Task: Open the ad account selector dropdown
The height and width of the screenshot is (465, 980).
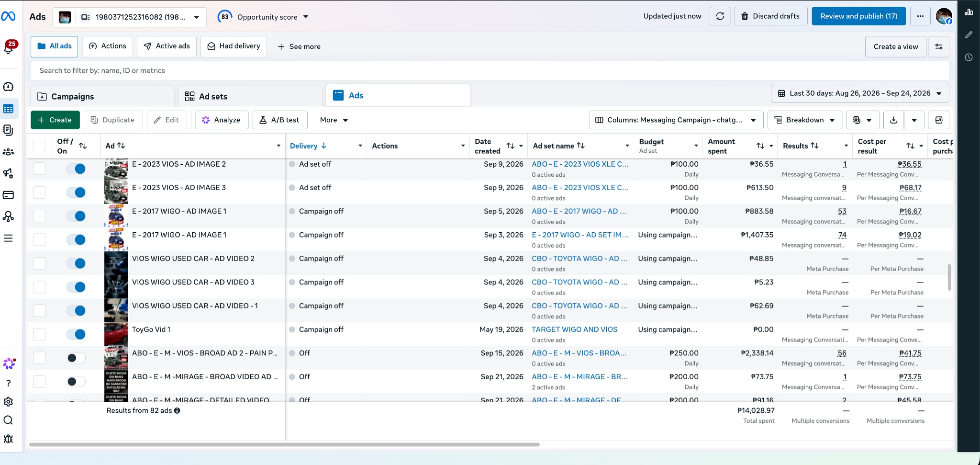Action: (129, 17)
